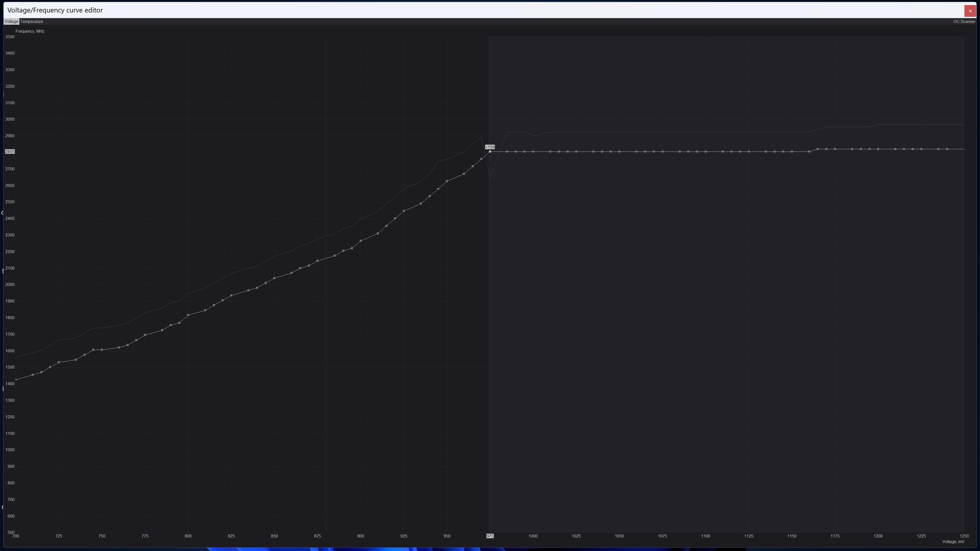Image resolution: width=980 pixels, height=551 pixels.
Task: Select the curve point at 900 mV
Action: pyautogui.click(x=361, y=241)
